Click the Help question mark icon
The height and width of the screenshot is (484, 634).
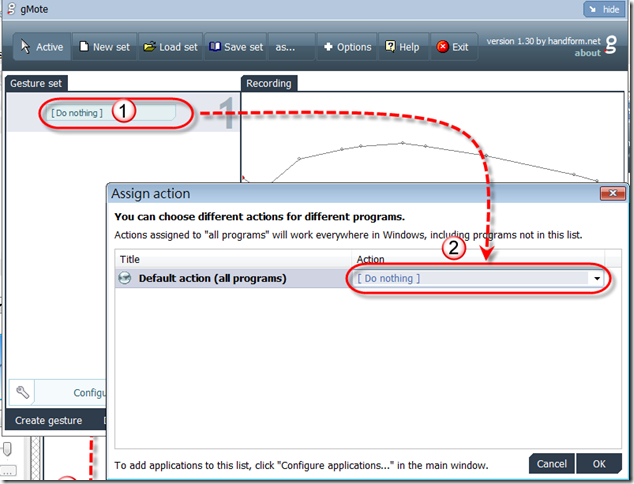390,46
